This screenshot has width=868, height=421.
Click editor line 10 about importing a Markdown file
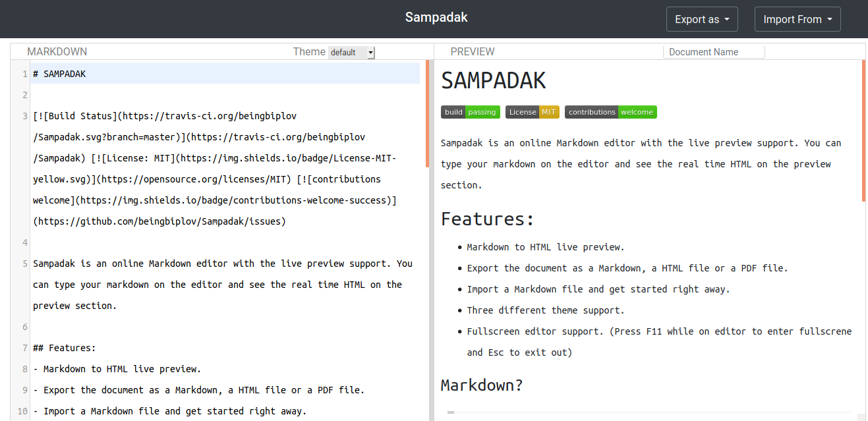point(169,411)
